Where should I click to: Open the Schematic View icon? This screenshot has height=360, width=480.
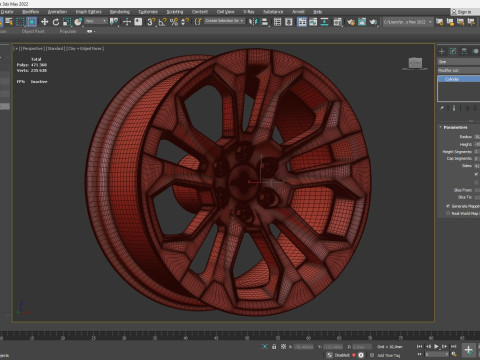[x=324, y=22]
